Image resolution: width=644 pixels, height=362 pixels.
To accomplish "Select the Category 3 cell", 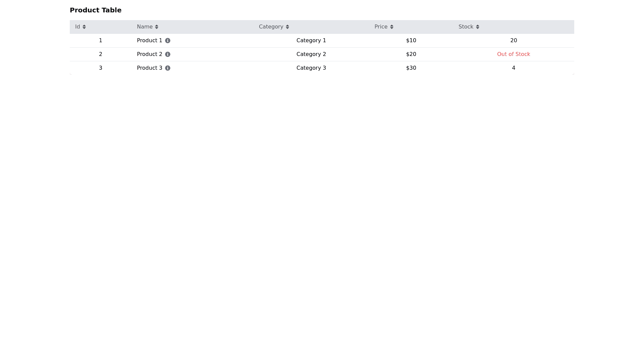I will [311, 68].
